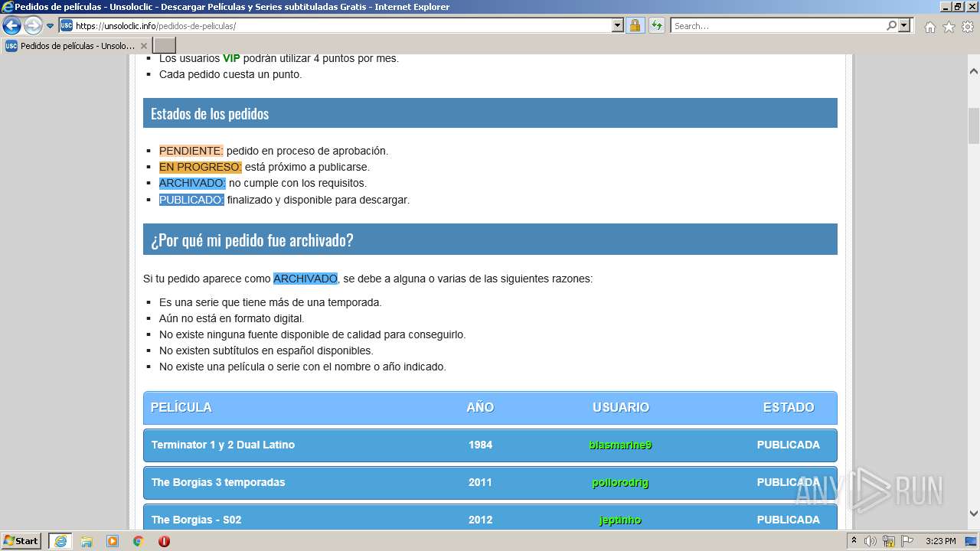Show hidden tray icons arrow
This screenshot has width=980, height=551.
pos(854,541)
